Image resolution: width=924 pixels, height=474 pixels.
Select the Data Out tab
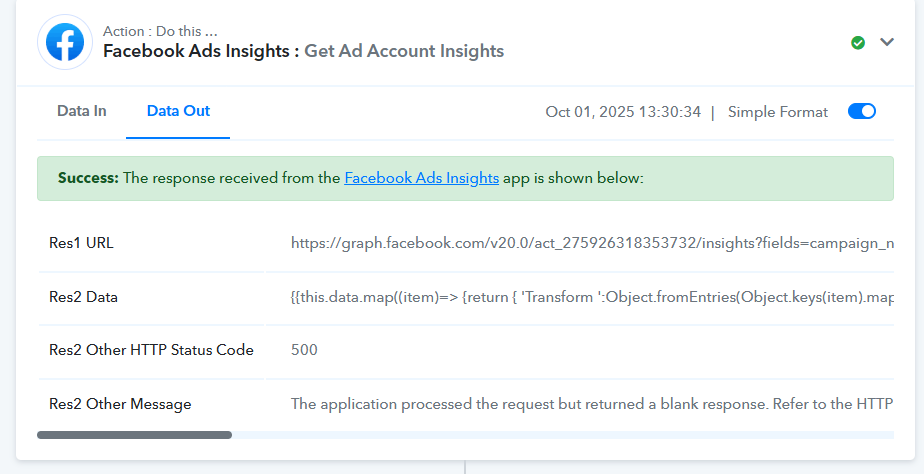tap(178, 111)
